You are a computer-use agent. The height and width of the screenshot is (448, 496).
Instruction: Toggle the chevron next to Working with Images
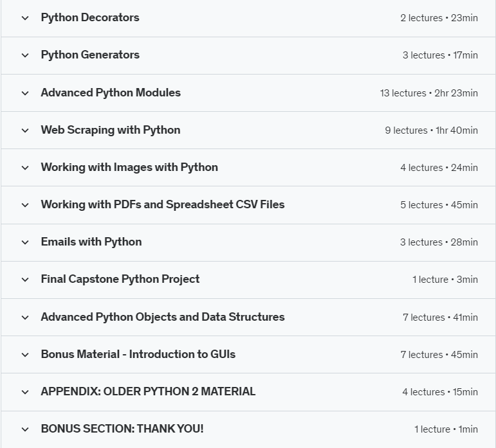click(25, 168)
